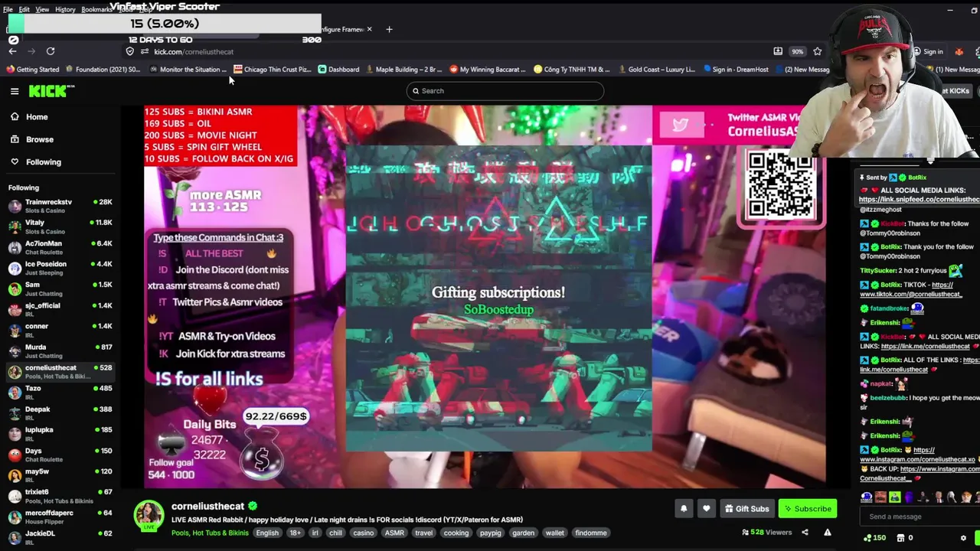Open mercoffdaperc channel in Following list

(60, 517)
